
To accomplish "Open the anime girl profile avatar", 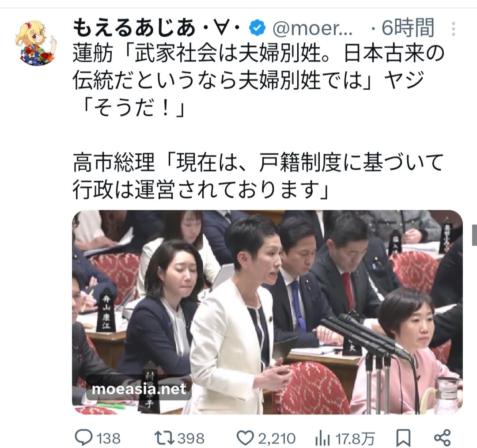I will point(36,42).
